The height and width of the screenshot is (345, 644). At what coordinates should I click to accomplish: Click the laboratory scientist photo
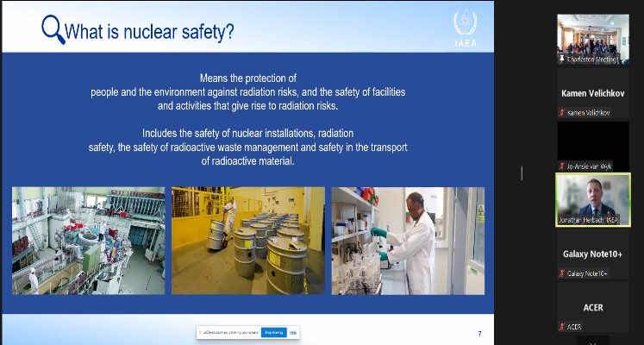click(408, 241)
